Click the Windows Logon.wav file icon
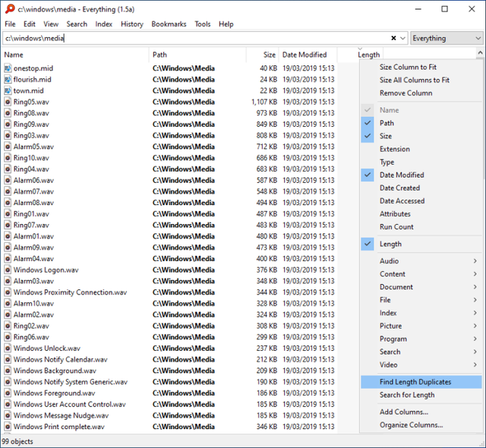The width and height of the screenshot is (486, 448). (8, 270)
